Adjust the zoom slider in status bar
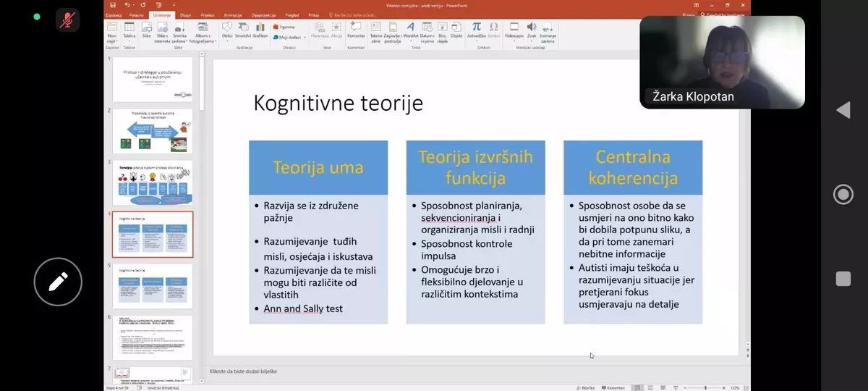This screenshot has height=391, width=868. click(705, 387)
